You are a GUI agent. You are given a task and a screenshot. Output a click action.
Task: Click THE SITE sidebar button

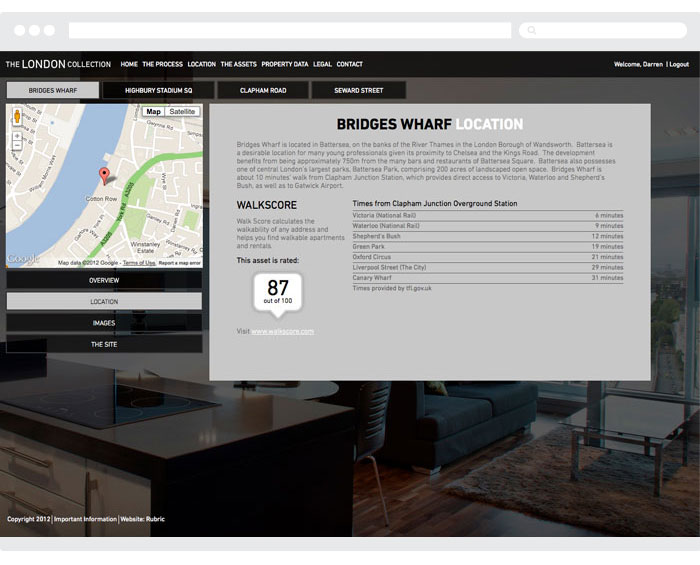tap(104, 345)
